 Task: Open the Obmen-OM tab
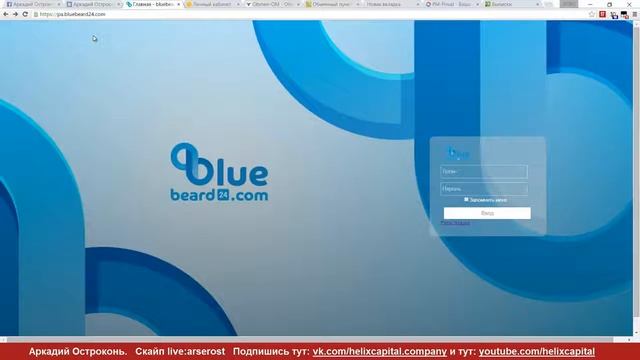pos(272,4)
